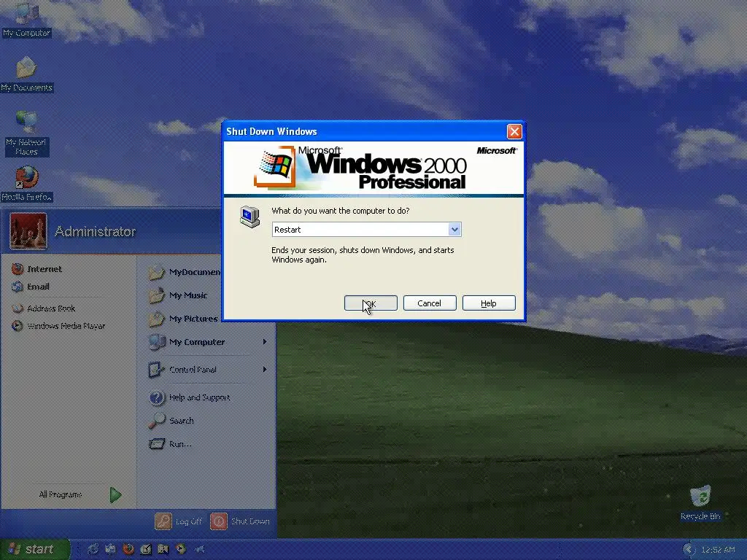
Task: Click the red Shut Down power icon
Action: pos(219,521)
